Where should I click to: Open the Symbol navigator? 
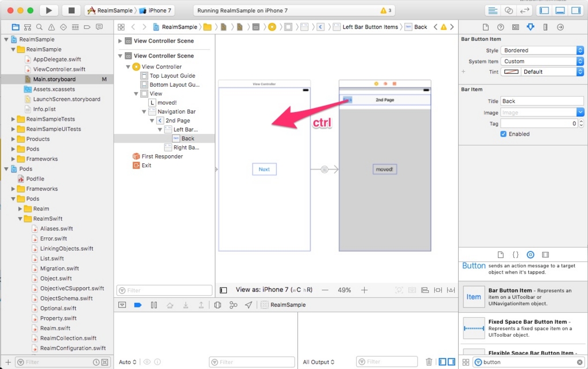tap(28, 27)
